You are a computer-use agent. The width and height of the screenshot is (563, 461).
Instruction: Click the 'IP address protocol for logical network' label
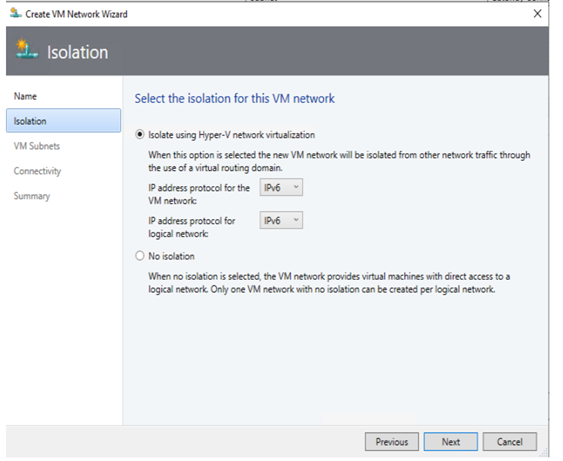coord(192,227)
